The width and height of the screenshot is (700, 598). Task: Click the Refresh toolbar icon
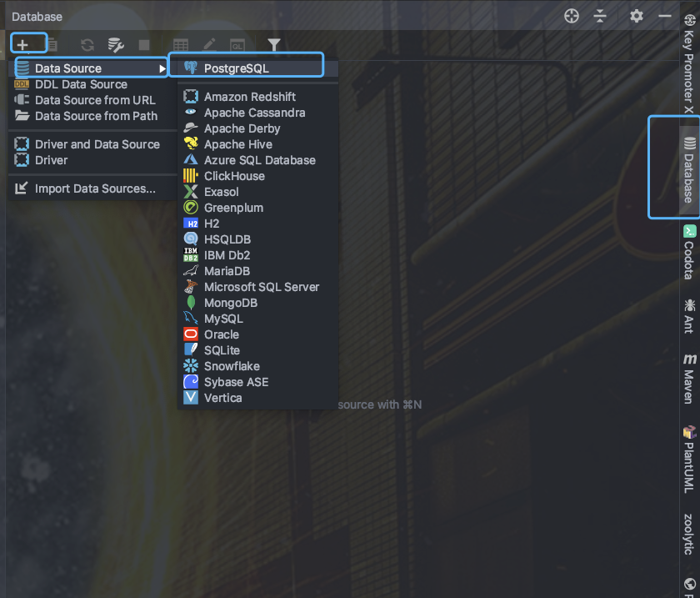click(87, 45)
